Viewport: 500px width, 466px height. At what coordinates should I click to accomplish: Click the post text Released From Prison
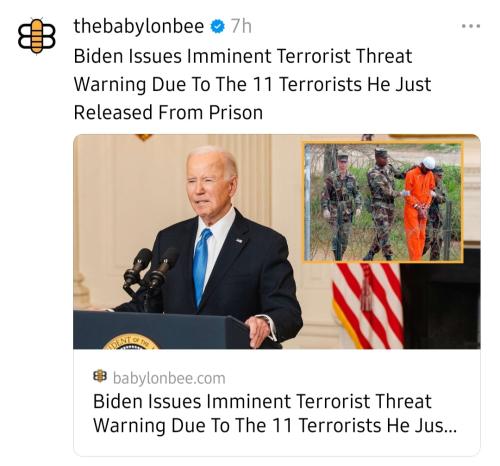[x=168, y=113]
